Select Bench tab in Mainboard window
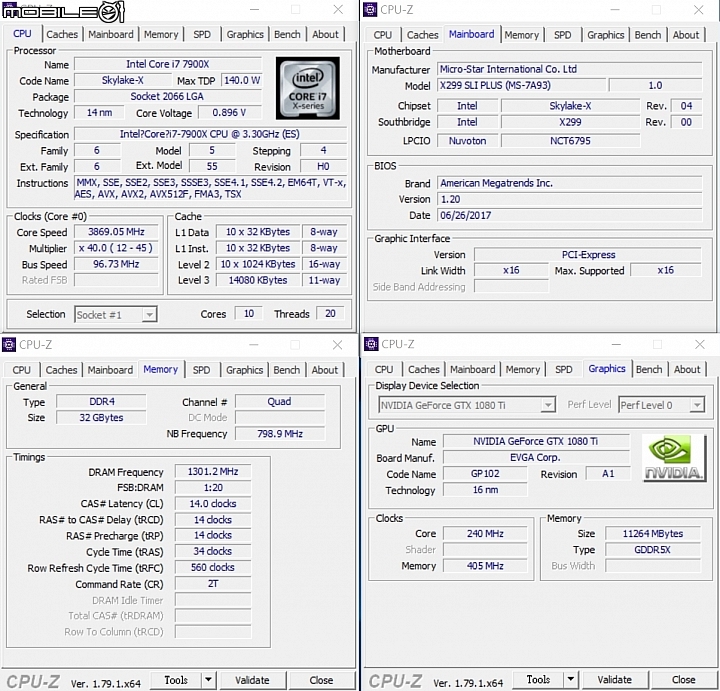Viewport: 720px width, 691px height. (647, 35)
